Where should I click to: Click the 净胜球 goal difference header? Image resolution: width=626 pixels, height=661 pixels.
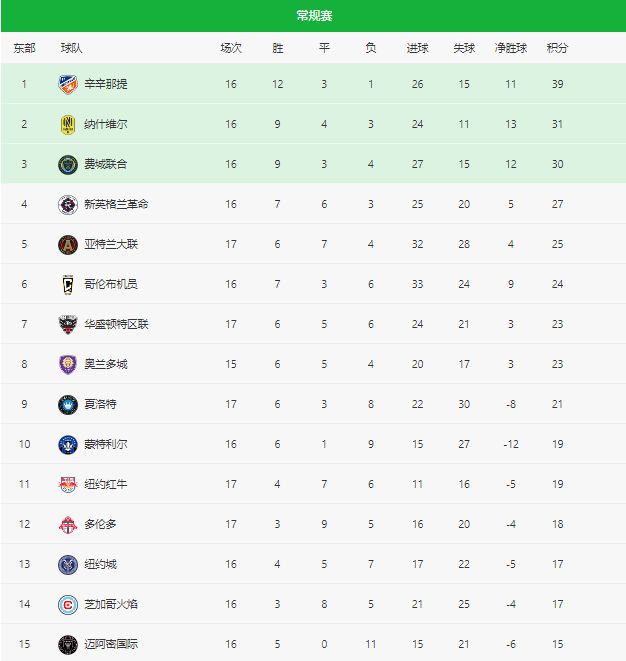point(510,48)
